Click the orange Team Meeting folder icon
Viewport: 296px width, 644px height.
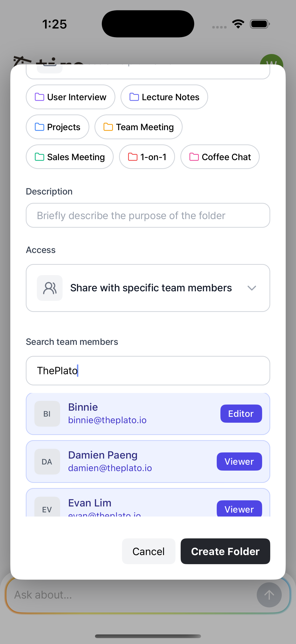[x=108, y=127]
